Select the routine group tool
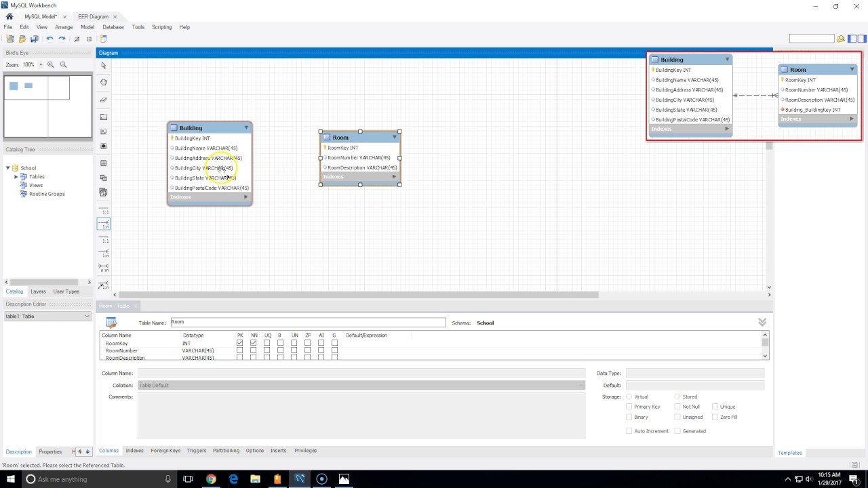The width and height of the screenshot is (868, 488). coord(103,192)
